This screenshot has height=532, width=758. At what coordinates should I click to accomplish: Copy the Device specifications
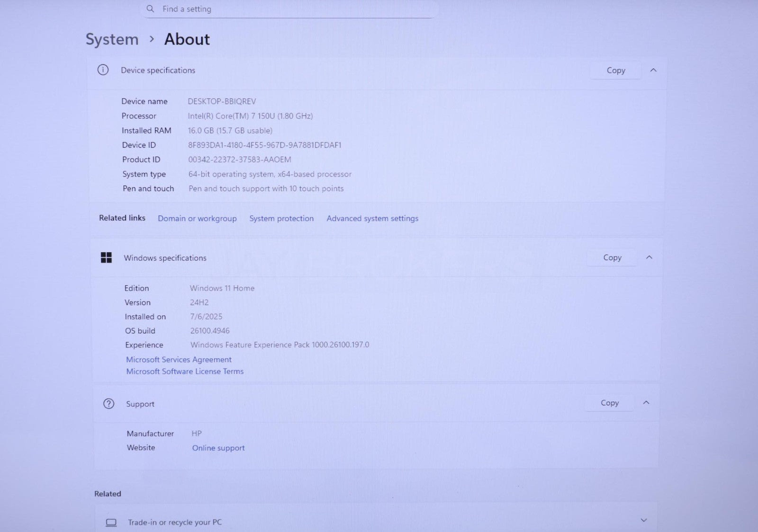(x=616, y=70)
